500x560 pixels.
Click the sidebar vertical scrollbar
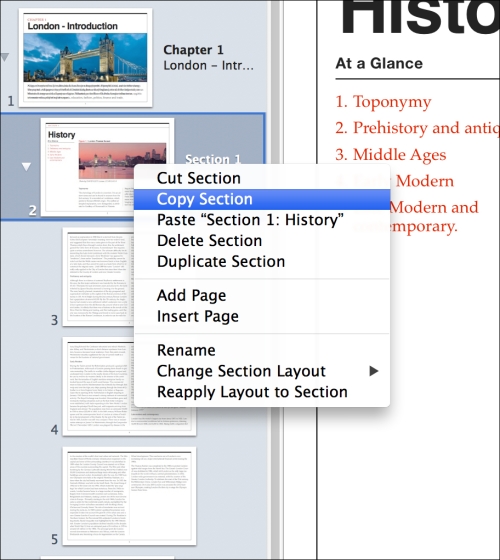pos(275,280)
